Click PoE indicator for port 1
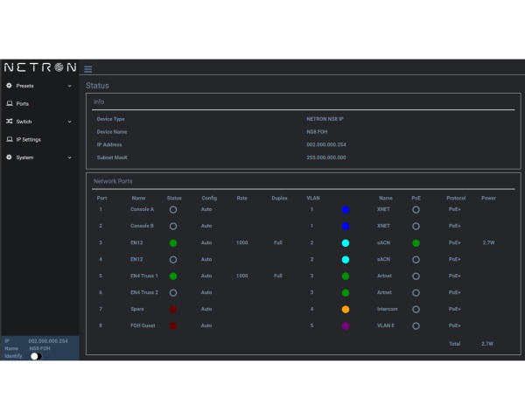 coord(416,210)
